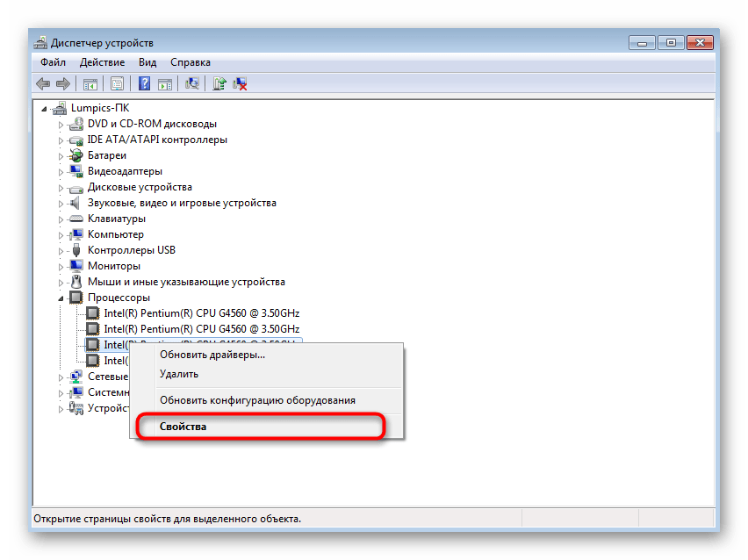Select the Lumpics-ПК tree label
Screen dimensions: 748x560
pos(100,108)
